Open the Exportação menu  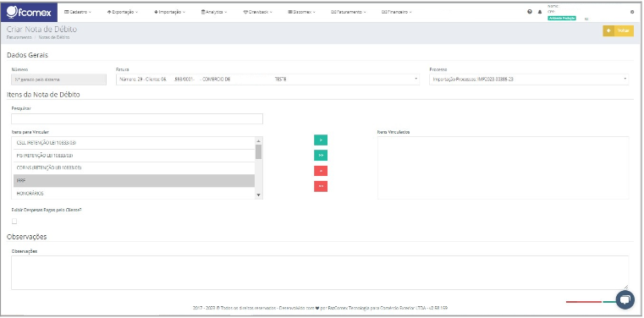point(123,13)
